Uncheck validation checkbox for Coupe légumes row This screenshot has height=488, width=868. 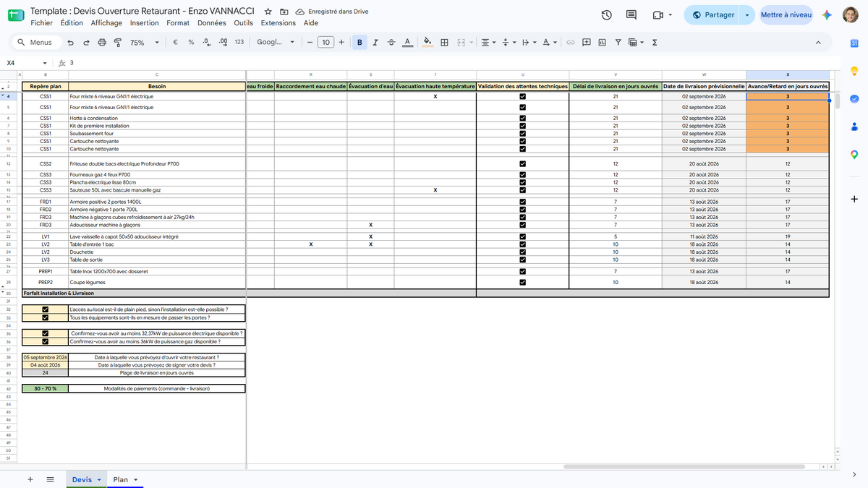coord(523,282)
